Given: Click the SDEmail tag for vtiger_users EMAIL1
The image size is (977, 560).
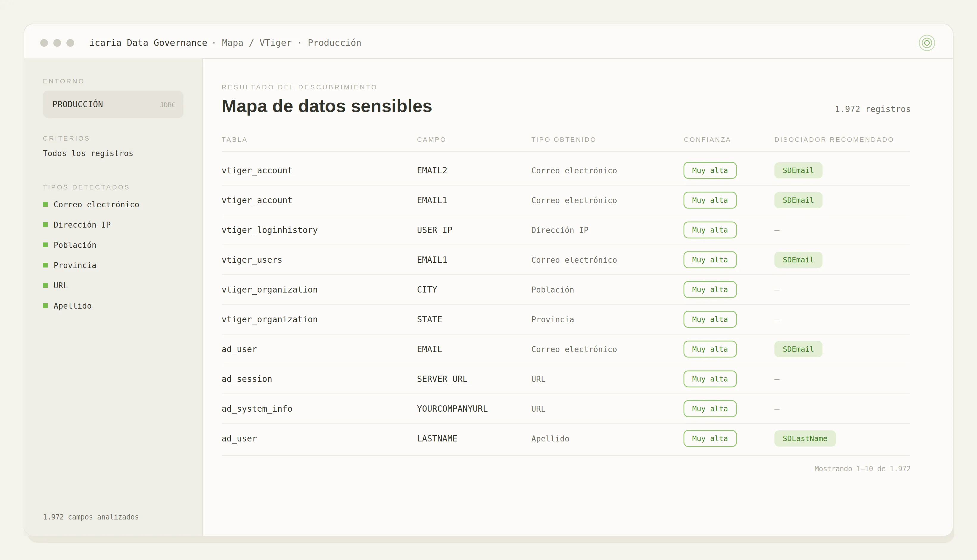Looking at the screenshot, I should (x=798, y=260).
